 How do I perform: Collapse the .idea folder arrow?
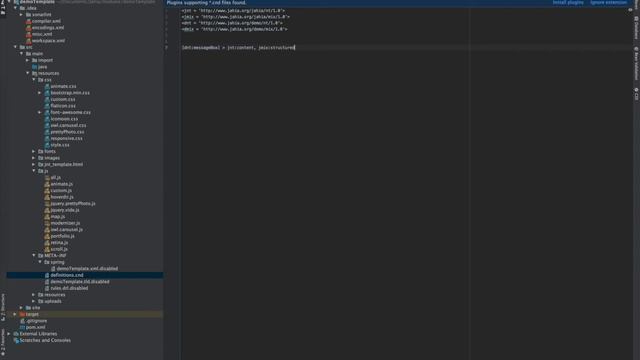[x=16, y=8]
